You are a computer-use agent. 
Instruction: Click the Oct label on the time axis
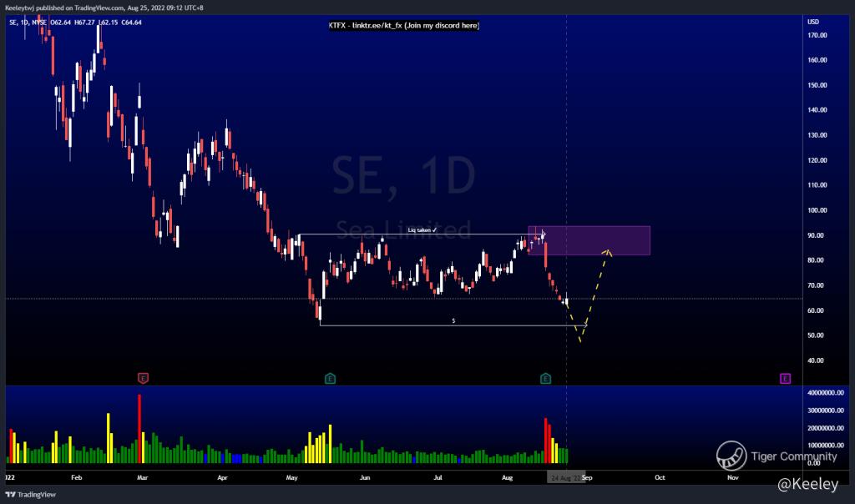(660, 478)
